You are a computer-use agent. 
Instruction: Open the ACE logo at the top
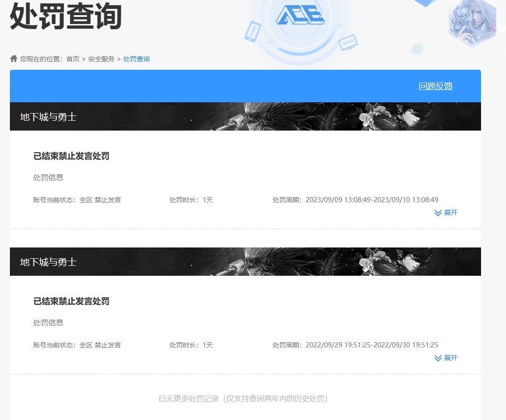(300, 15)
